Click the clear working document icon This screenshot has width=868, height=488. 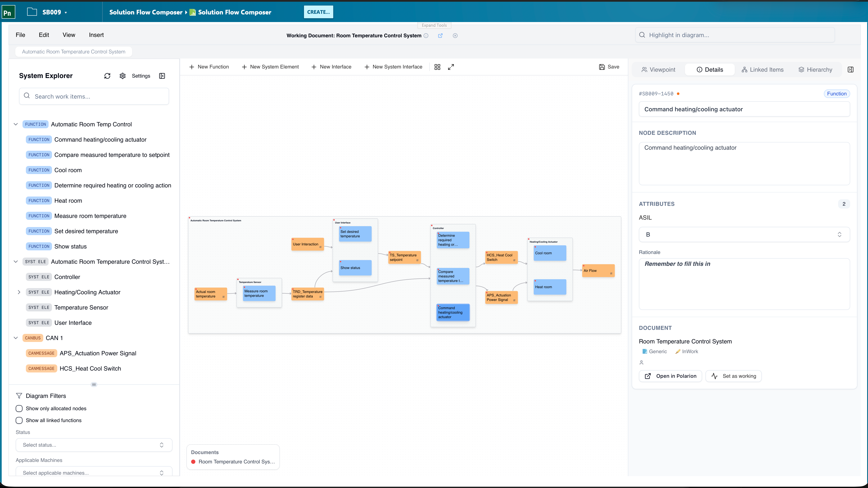coord(455,36)
